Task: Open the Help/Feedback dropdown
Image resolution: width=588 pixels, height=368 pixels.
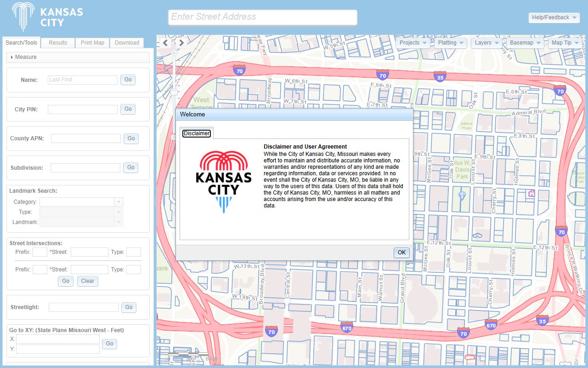Action: pos(554,17)
